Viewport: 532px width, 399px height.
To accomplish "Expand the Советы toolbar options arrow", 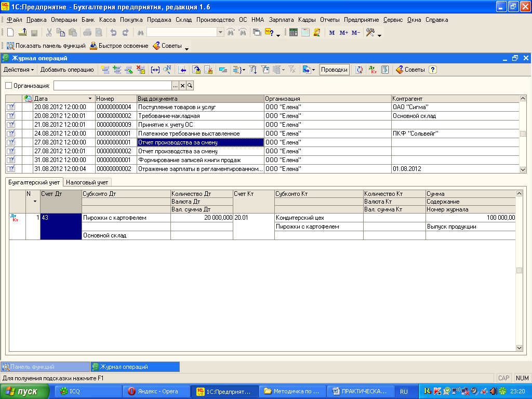I will (187, 49).
